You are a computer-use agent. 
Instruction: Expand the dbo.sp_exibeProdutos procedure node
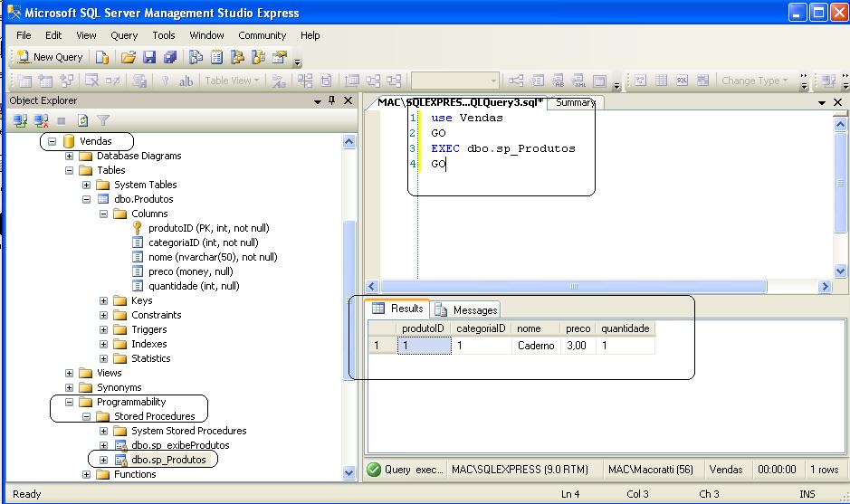[x=103, y=445]
